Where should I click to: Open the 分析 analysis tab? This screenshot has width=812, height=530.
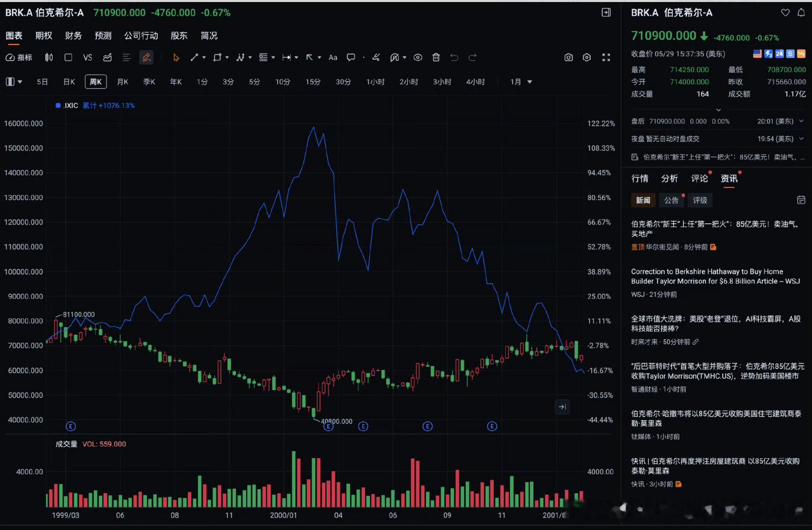point(669,178)
